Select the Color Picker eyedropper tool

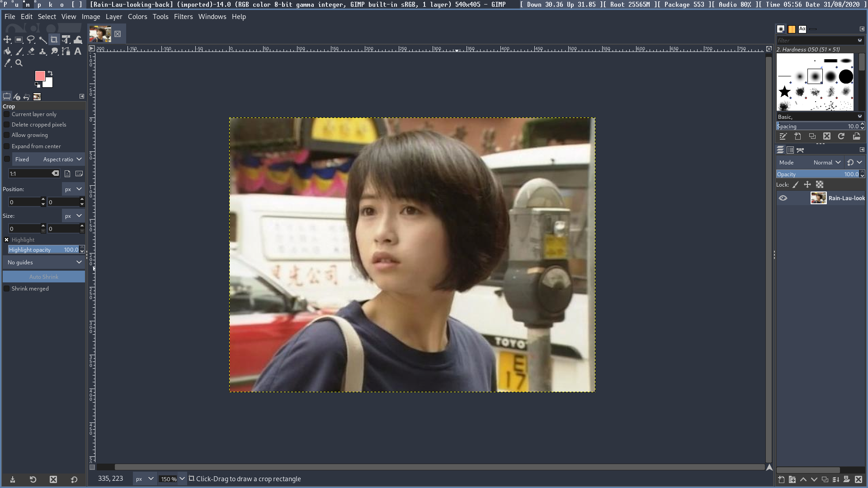pyautogui.click(x=7, y=63)
